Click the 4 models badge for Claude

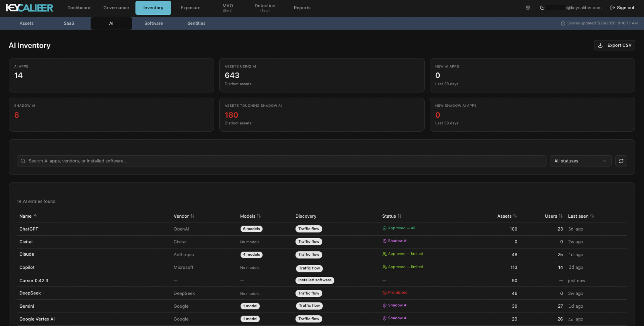[x=252, y=255]
